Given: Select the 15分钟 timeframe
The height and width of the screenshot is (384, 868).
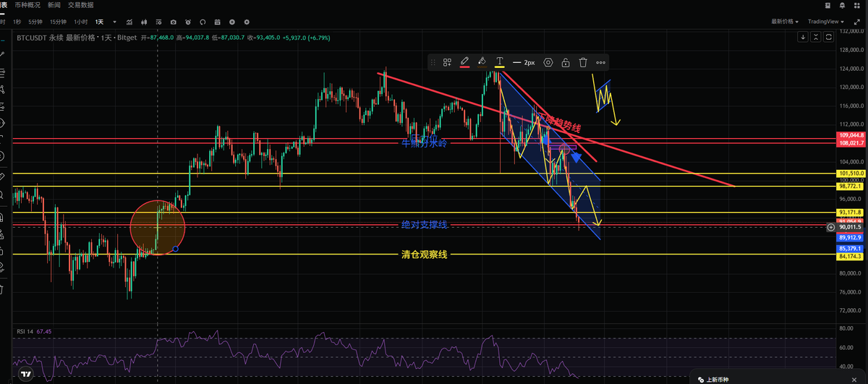Looking at the screenshot, I should 59,22.
